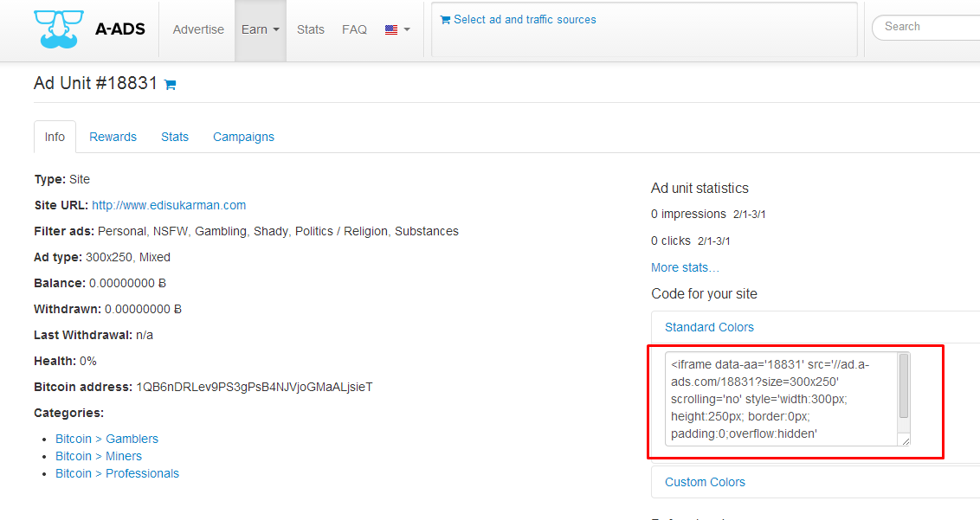Select the Info tab

click(x=55, y=137)
